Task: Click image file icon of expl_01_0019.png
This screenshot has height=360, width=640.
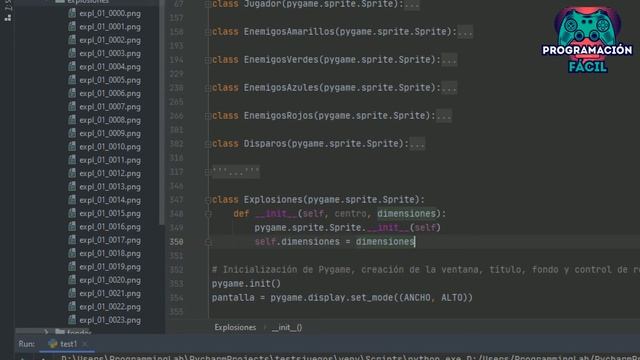Action: pyautogui.click(x=72, y=267)
